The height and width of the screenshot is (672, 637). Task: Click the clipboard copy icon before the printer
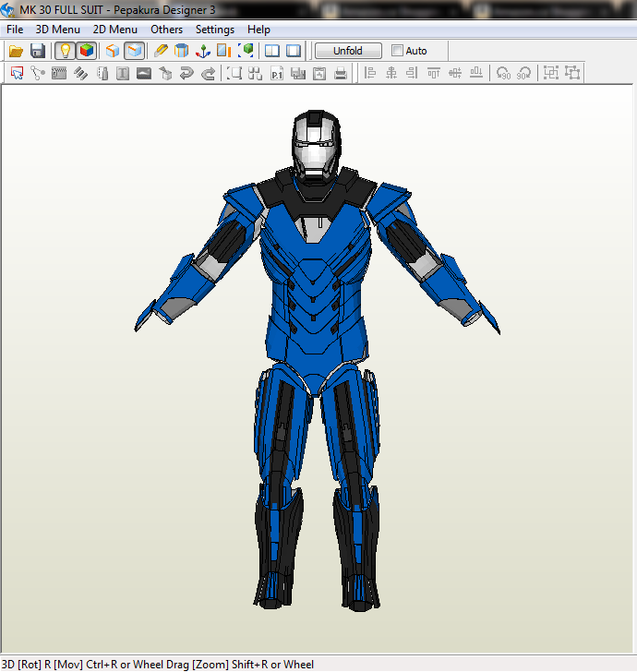click(x=319, y=73)
